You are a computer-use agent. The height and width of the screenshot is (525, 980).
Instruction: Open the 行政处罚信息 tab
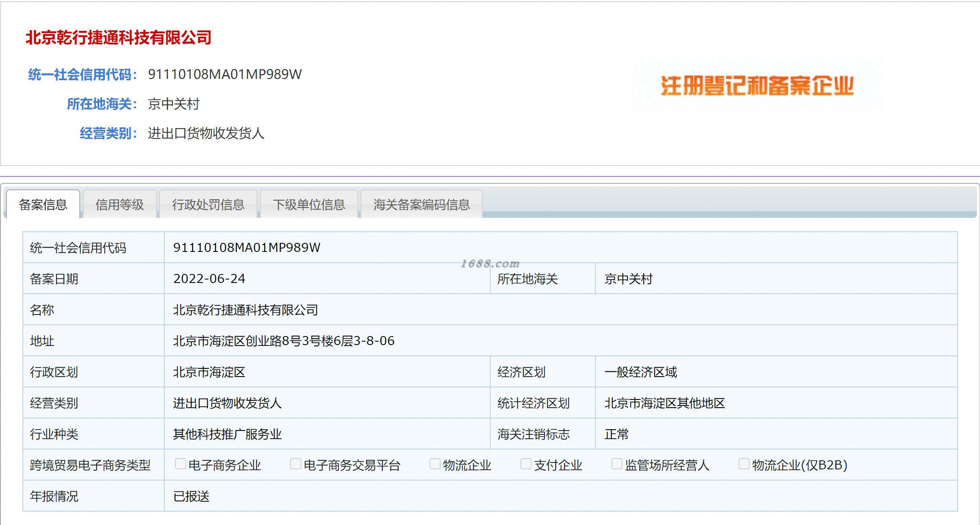pyautogui.click(x=208, y=204)
